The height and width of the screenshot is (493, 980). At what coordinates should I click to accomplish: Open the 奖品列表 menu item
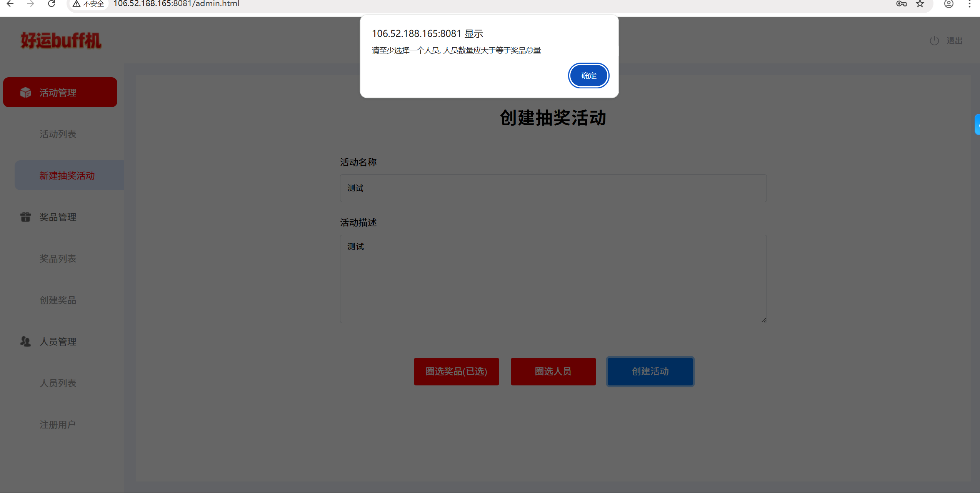click(58, 259)
